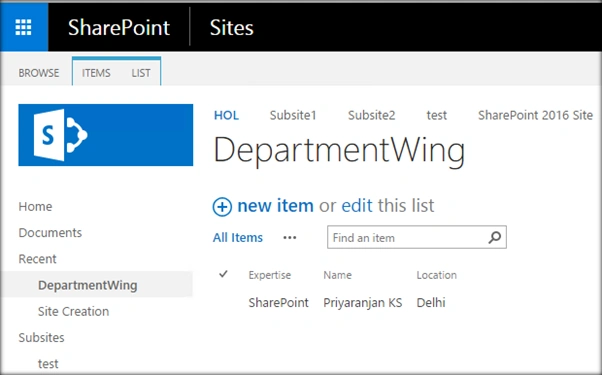The image size is (602, 375).
Task: Sort by the Name column header
Action: [337, 275]
